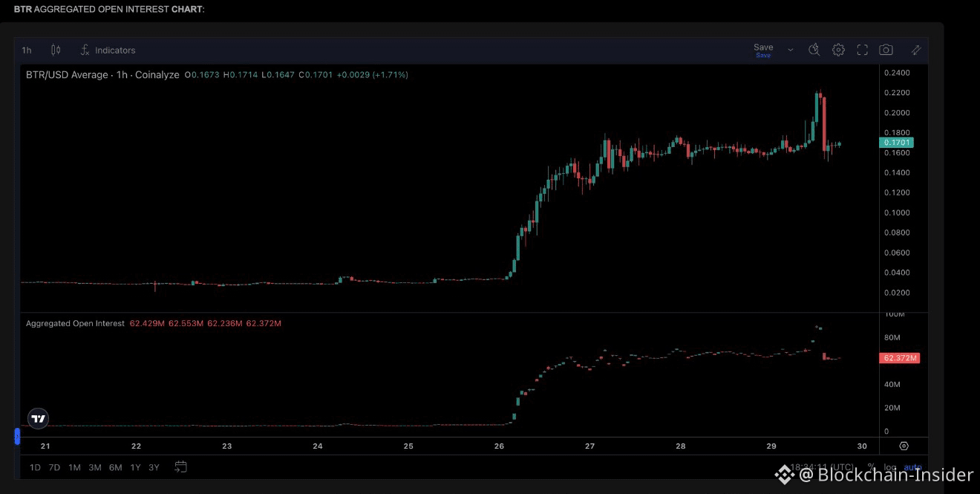Expand the dropdown arrow beside Save
980x494 pixels.
tap(791, 51)
